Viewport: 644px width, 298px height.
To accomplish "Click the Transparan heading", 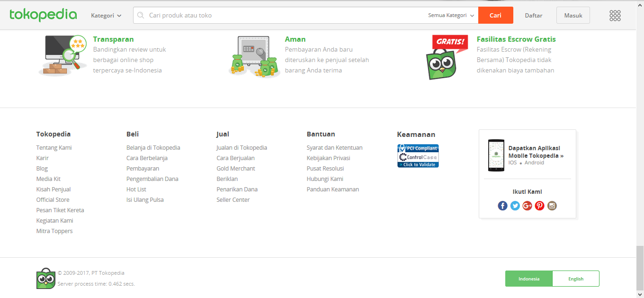I will click(x=114, y=39).
